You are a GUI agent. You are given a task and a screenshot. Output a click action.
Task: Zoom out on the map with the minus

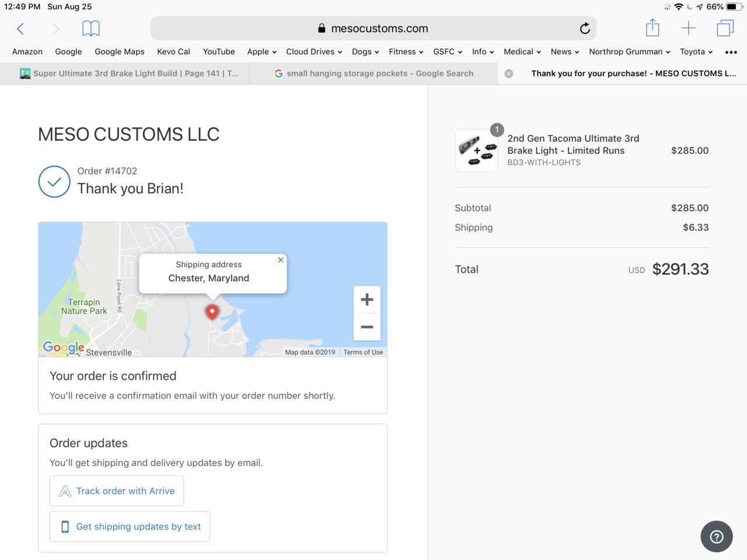coord(367,327)
